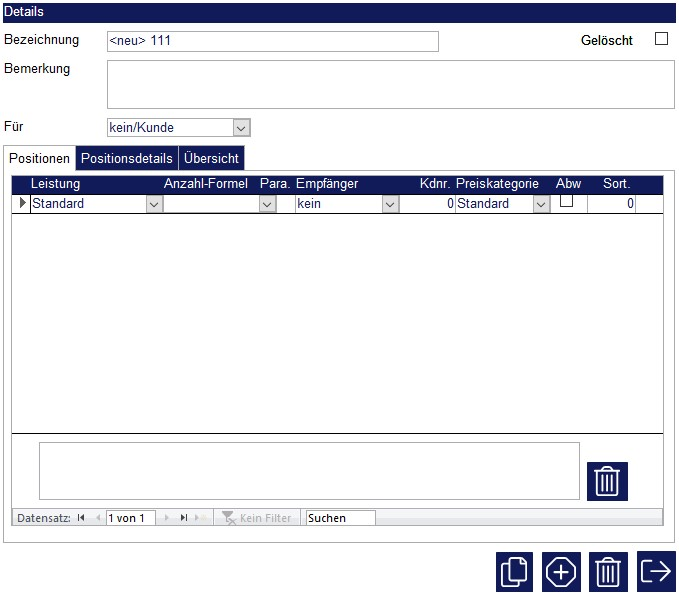Click the copy record icon at bottom
679x595 pixels.
(514, 572)
